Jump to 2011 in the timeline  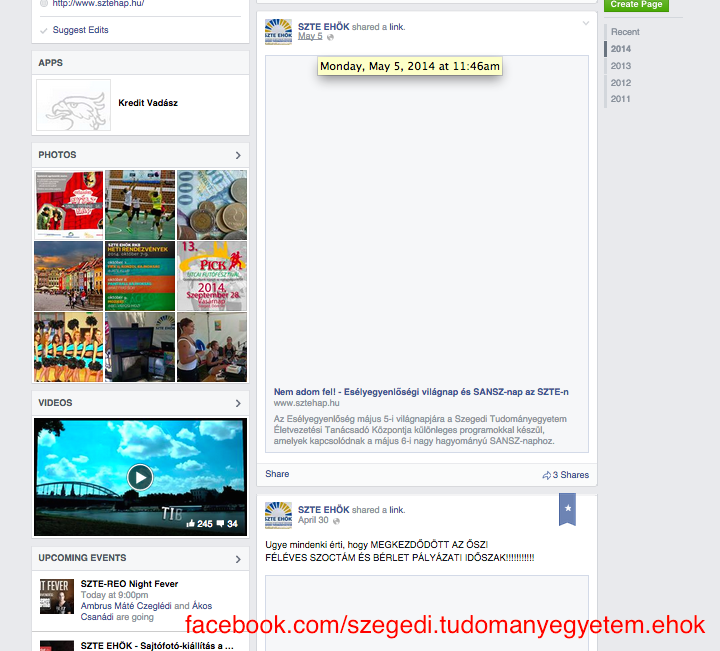click(x=620, y=99)
